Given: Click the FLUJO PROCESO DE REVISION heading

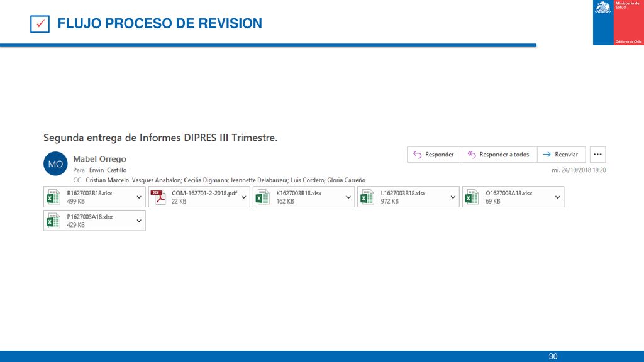Looking at the screenshot, I should (160, 23).
